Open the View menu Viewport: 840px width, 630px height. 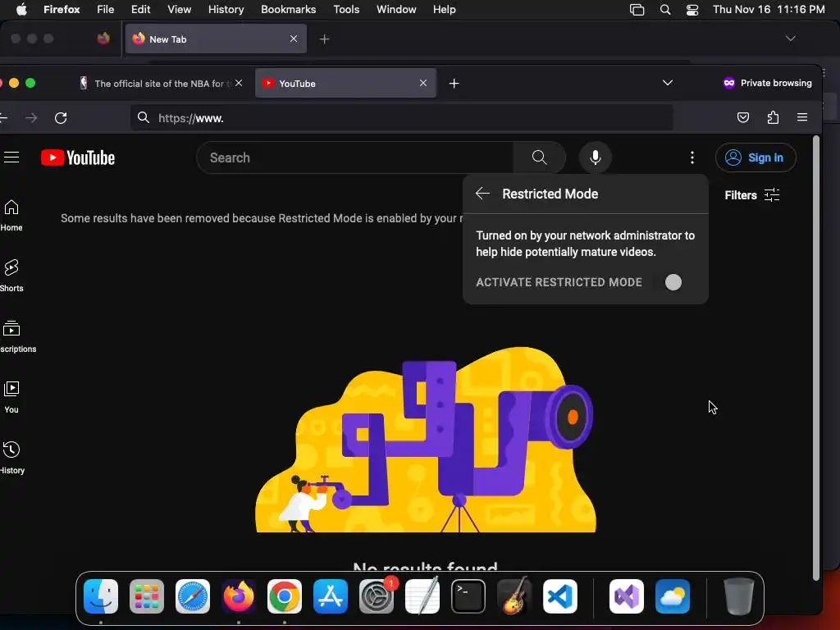pyautogui.click(x=179, y=9)
